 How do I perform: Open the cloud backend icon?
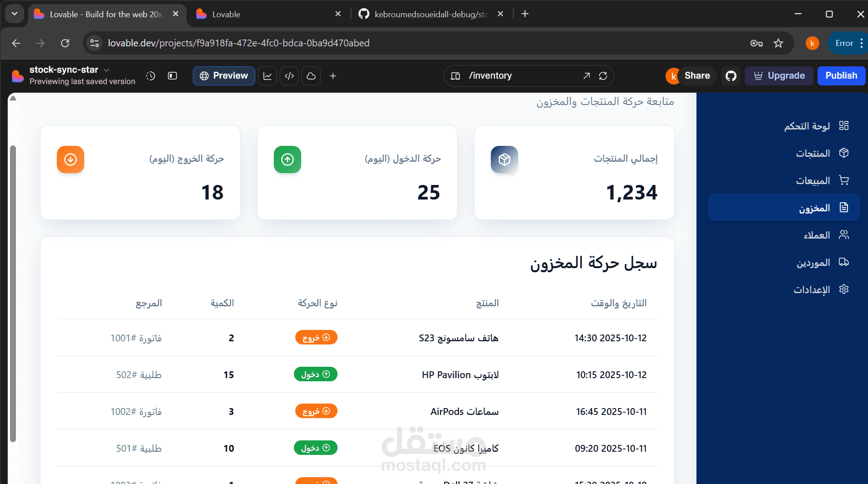point(311,76)
